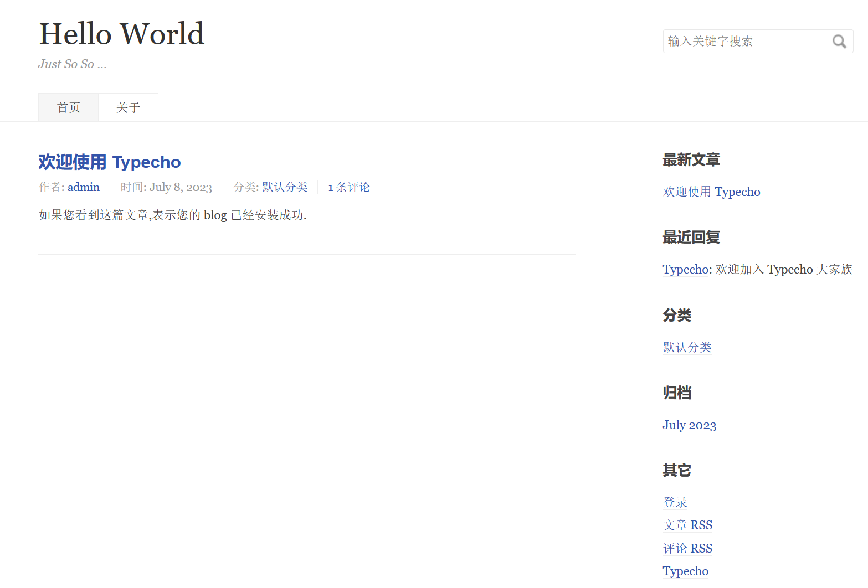Visit the Typecho website link under 其它

tap(685, 571)
